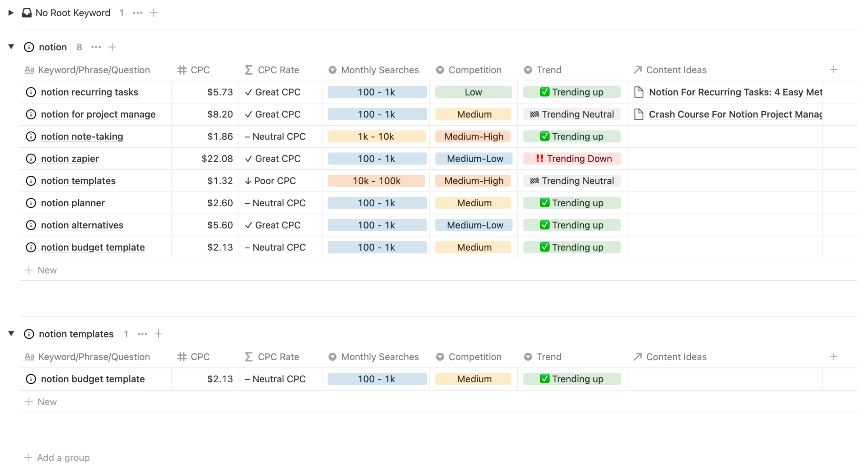Open the notion planner entry
Screen dimensions: 868x475
pos(73,203)
